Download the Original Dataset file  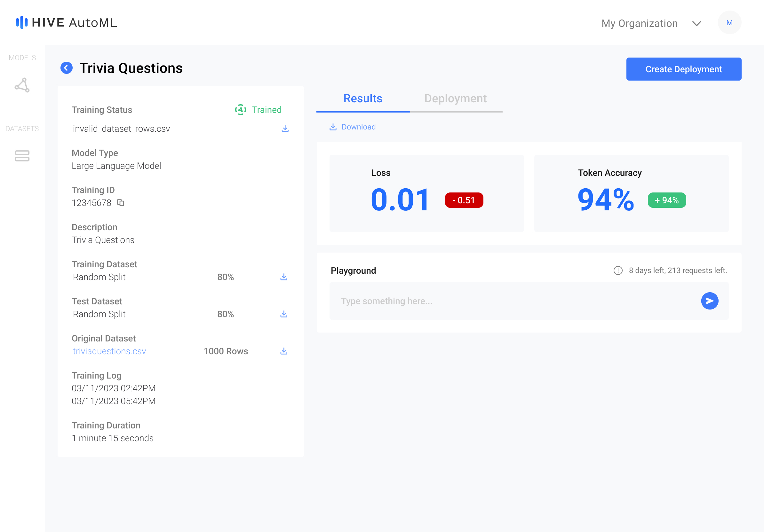[283, 351]
